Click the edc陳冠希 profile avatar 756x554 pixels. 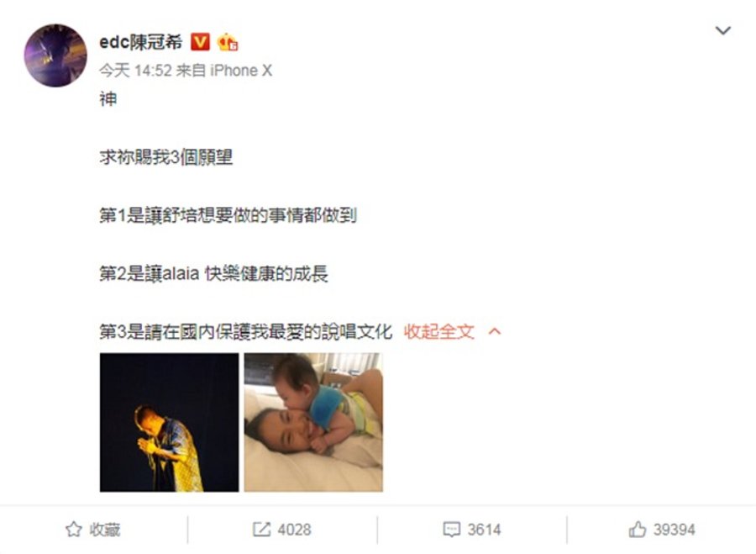55,55
